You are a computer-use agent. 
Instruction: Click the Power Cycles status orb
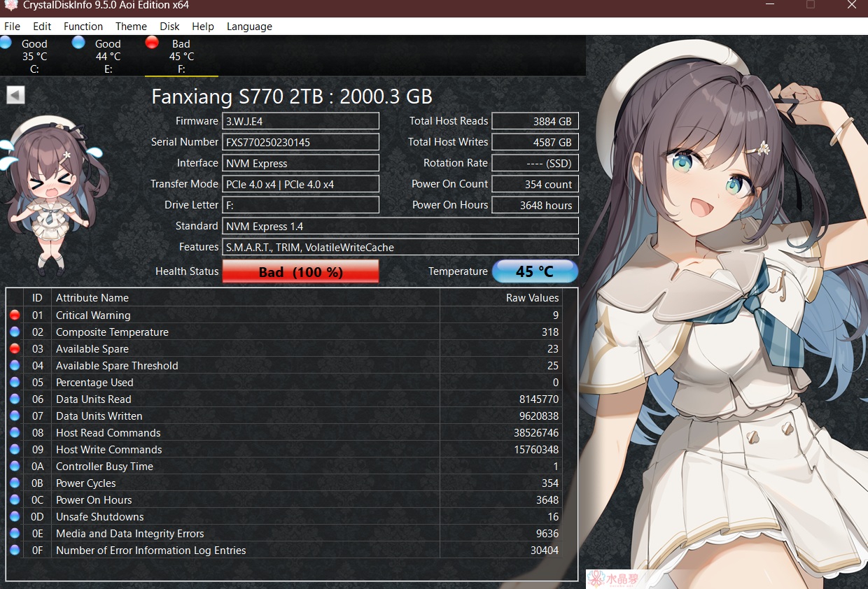[x=15, y=483]
